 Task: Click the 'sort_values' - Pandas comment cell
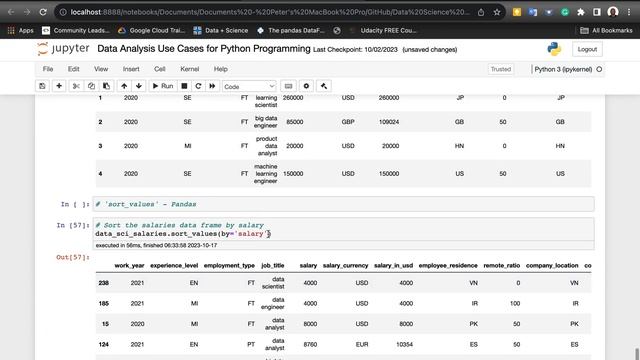tap(343, 204)
